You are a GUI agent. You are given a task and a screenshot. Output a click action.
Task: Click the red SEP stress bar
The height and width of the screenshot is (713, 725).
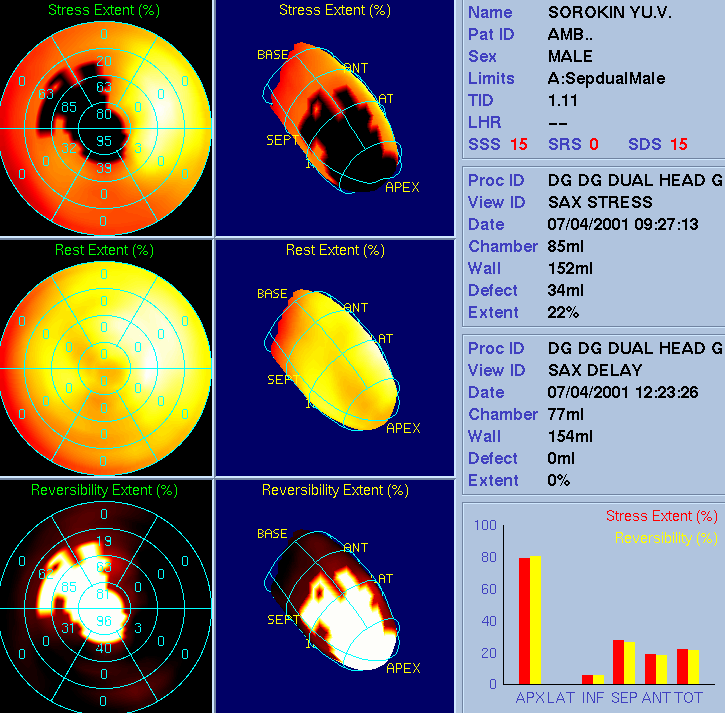pos(618,662)
